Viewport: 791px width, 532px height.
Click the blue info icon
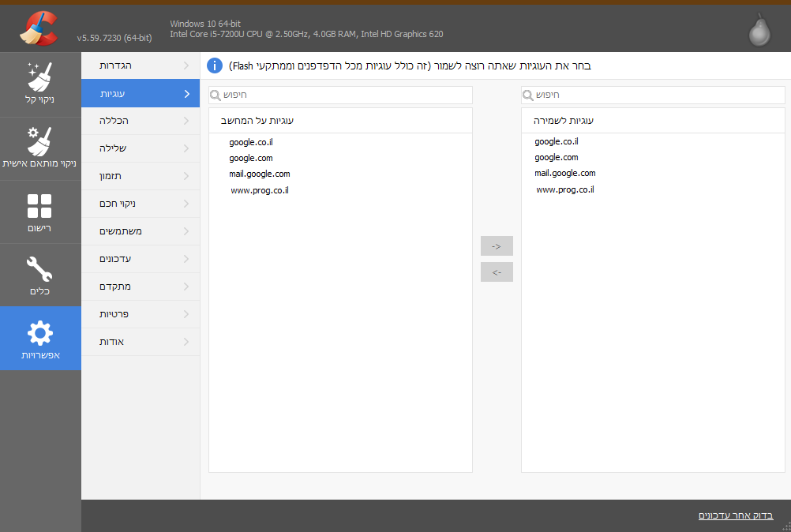coord(214,66)
